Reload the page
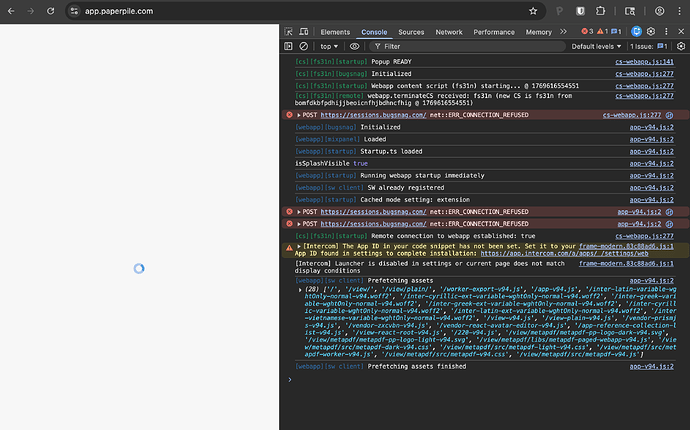 point(50,11)
